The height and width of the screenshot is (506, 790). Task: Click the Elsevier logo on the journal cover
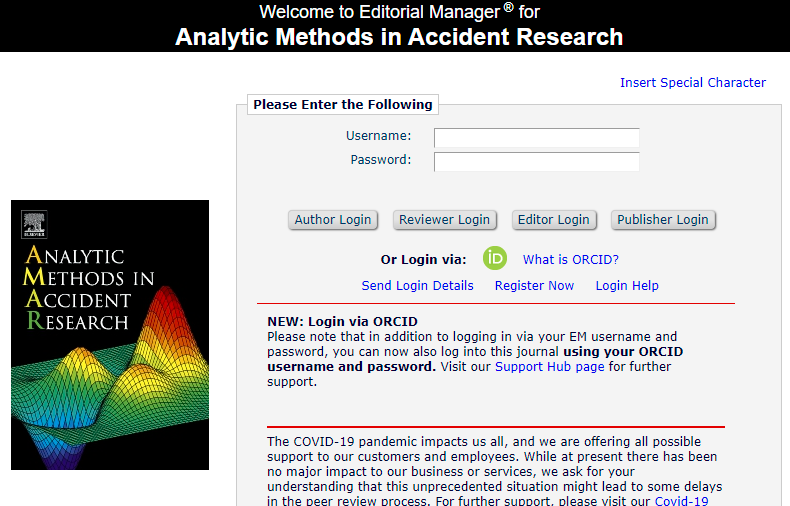tap(34, 222)
